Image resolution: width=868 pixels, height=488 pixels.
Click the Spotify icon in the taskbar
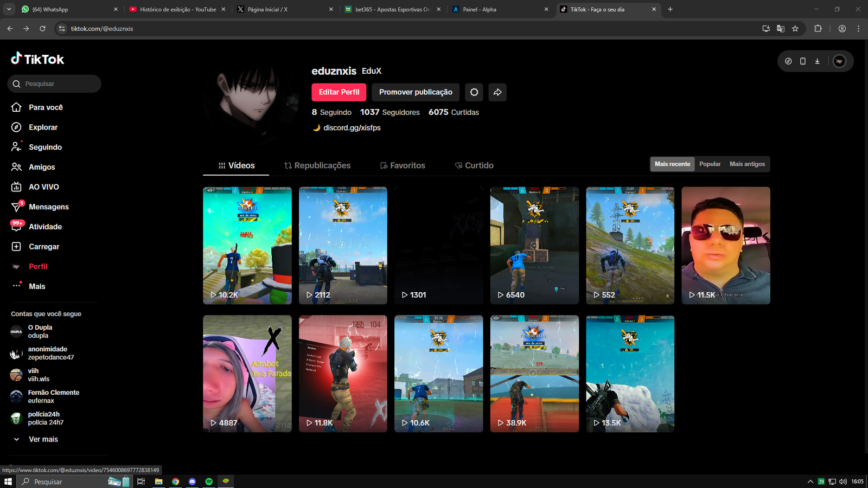pos(209,481)
